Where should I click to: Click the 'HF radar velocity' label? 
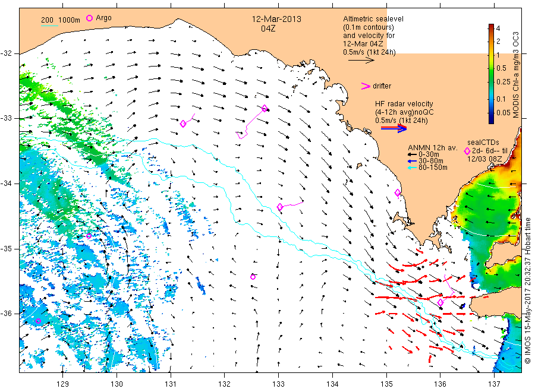pyautogui.click(x=404, y=103)
